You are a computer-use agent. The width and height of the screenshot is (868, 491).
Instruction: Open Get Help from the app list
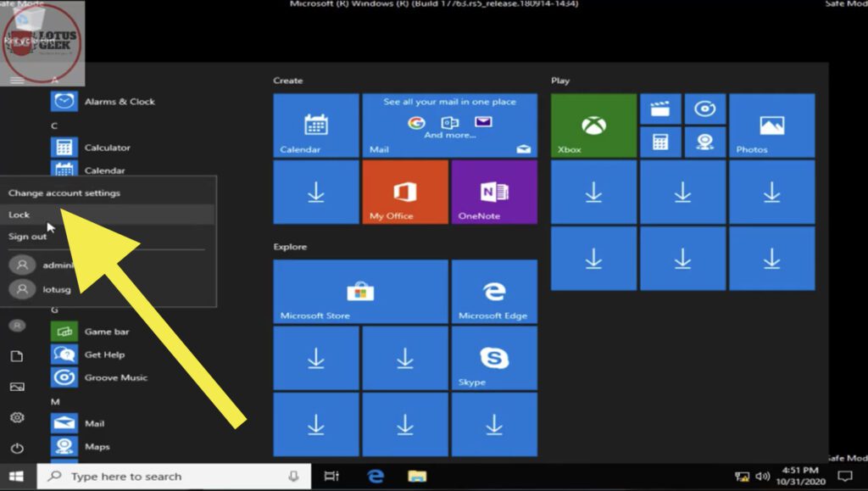pyautogui.click(x=104, y=354)
